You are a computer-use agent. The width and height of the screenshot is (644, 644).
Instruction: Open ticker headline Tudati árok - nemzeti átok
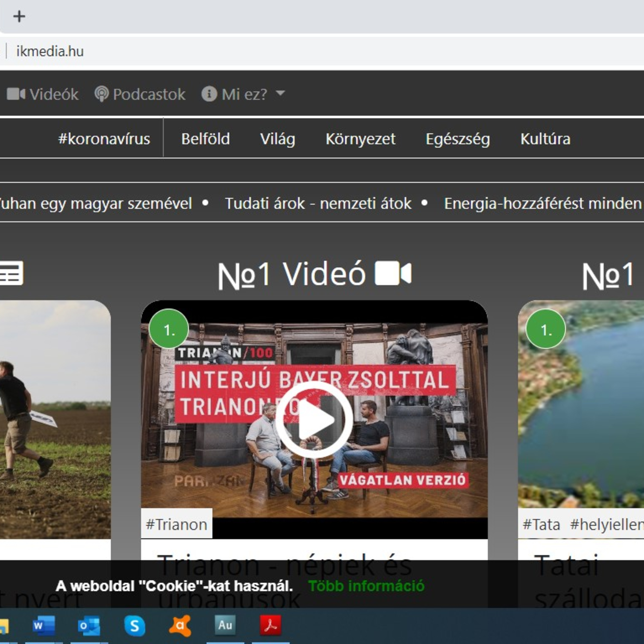pyautogui.click(x=318, y=203)
